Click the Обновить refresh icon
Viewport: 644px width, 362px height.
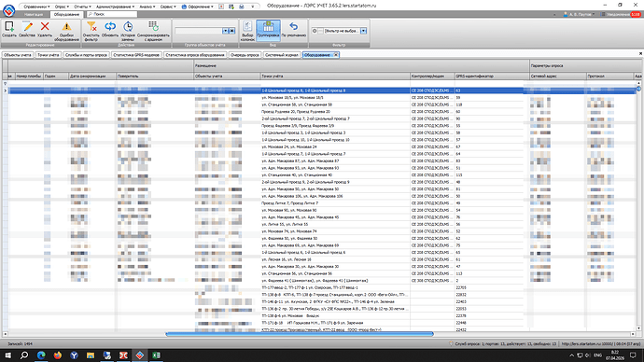110,30
